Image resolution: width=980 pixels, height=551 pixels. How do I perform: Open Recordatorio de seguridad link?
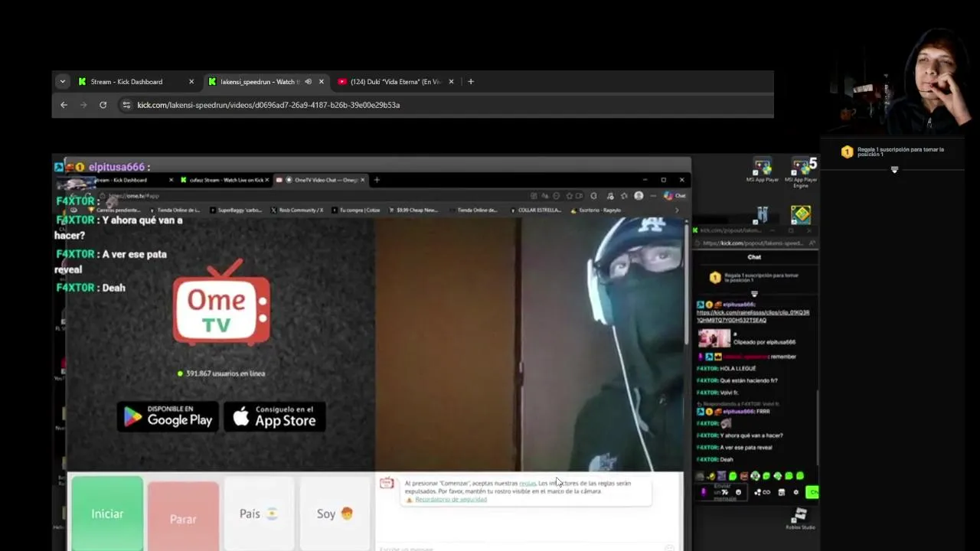[x=451, y=500]
